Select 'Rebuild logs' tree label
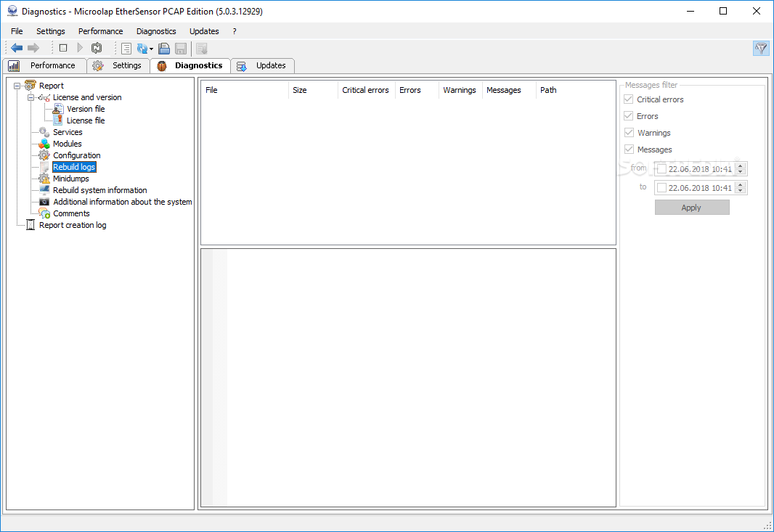The height and width of the screenshot is (532, 774). [74, 167]
